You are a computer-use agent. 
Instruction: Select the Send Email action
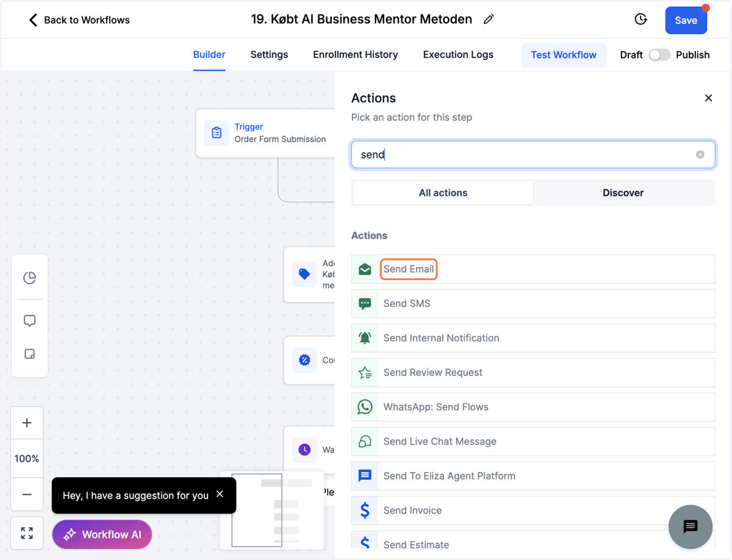(x=533, y=269)
